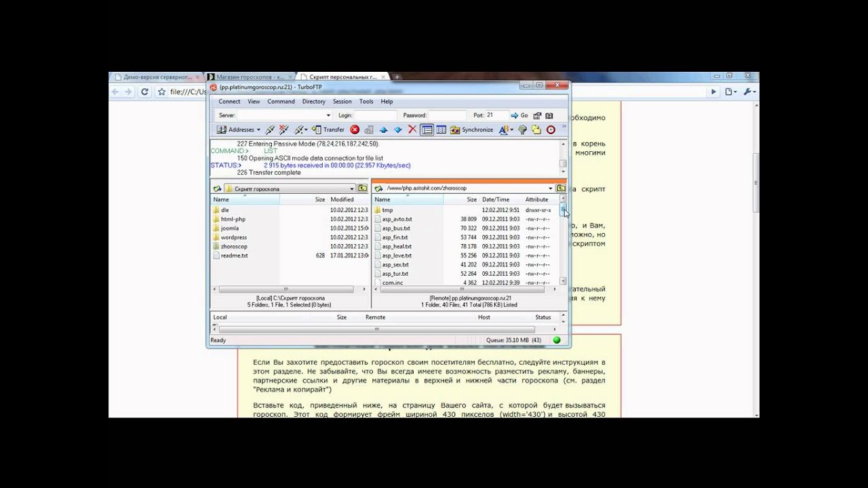Viewport: 868px width, 488px height.
Task: Click the filter funnel icon in toolbar
Action: [522, 129]
